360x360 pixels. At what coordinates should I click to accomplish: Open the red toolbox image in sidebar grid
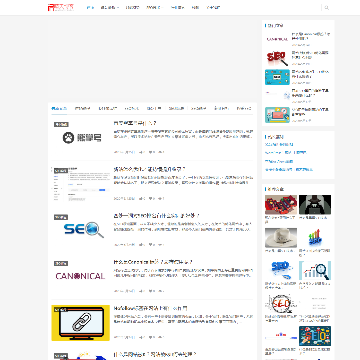(281, 204)
